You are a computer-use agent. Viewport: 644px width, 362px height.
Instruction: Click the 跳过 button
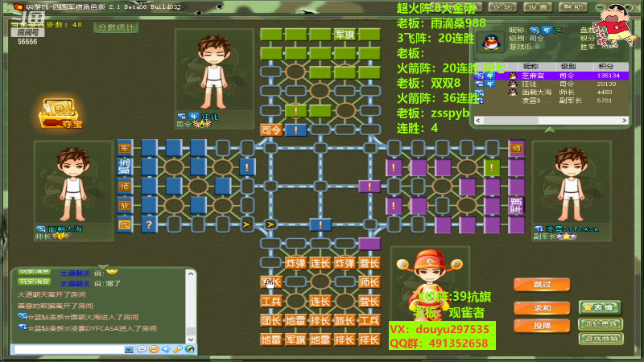point(542,285)
